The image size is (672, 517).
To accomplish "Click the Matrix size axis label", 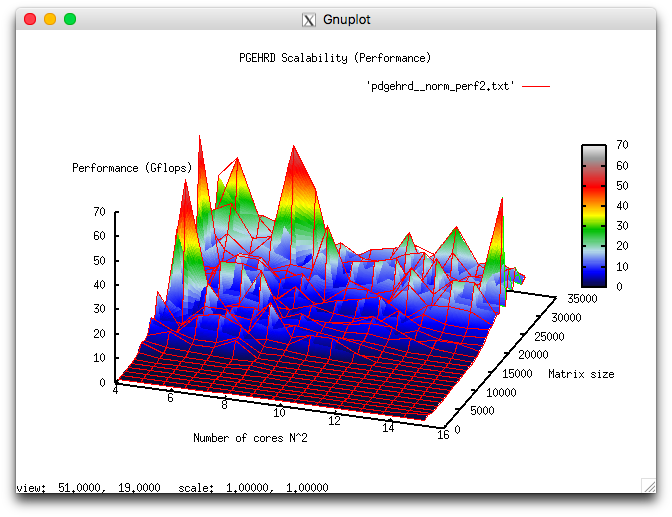I will 581,374.
